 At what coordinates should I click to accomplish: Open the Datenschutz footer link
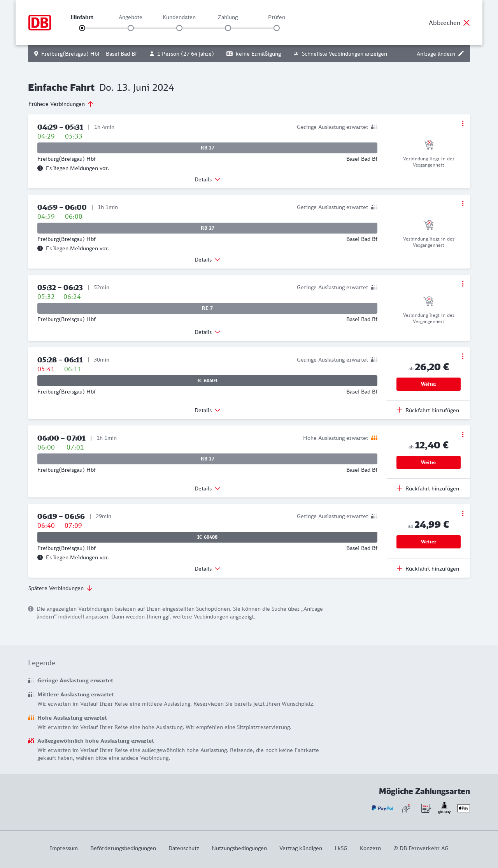pyautogui.click(x=184, y=848)
